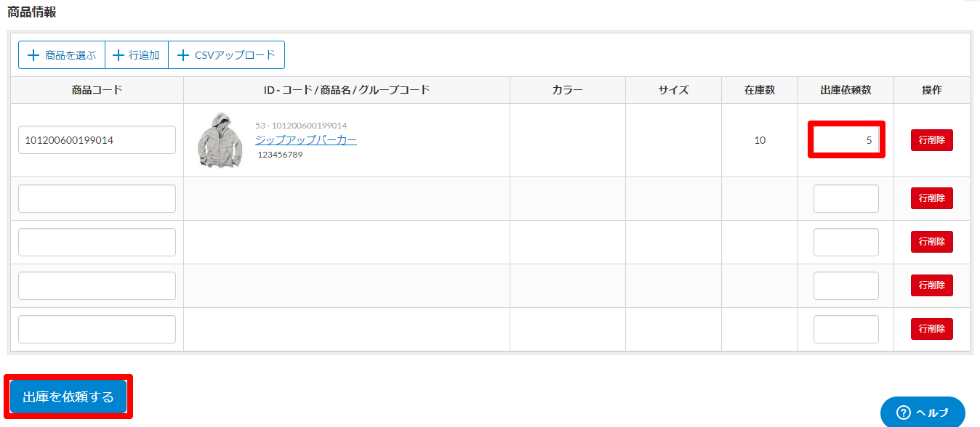Open the ジップアップパーカー product link
Viewport: 980px width, 427px height.
pyautogui.click(x=305, y=140)
